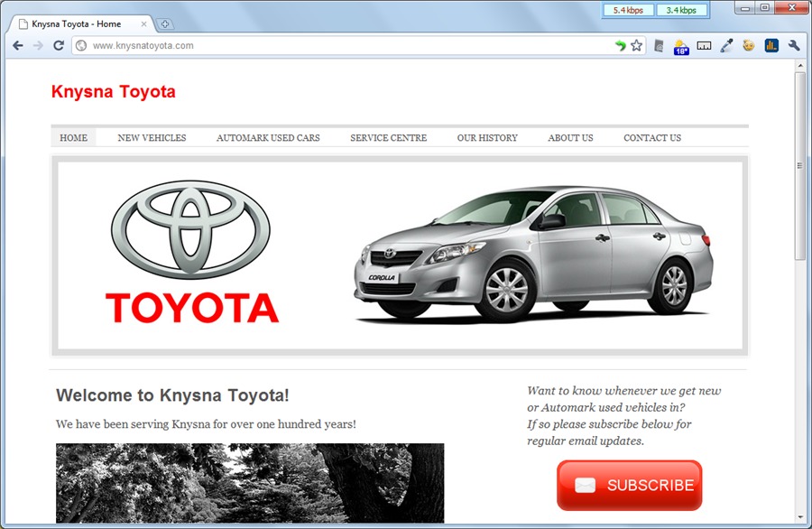Click the scrollbar up arrow
The width and height of the screenshot is (812, 529).
coord(800,65)
